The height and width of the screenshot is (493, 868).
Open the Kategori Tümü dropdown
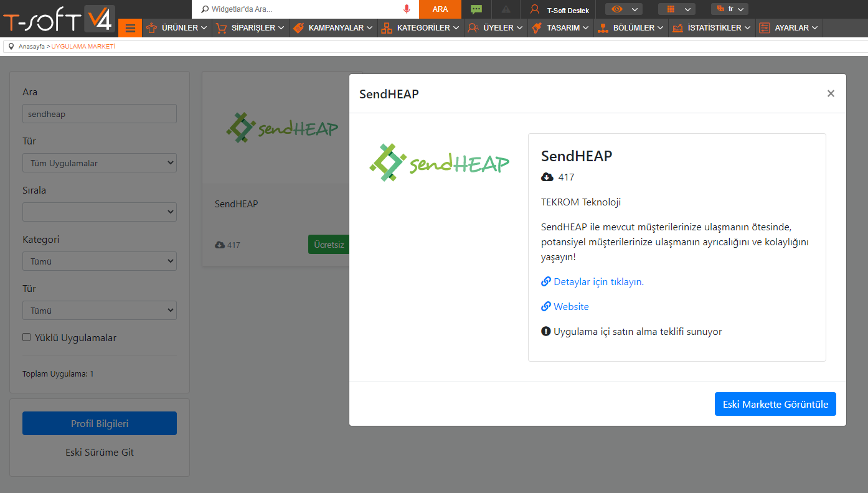(x=100, y=261)
